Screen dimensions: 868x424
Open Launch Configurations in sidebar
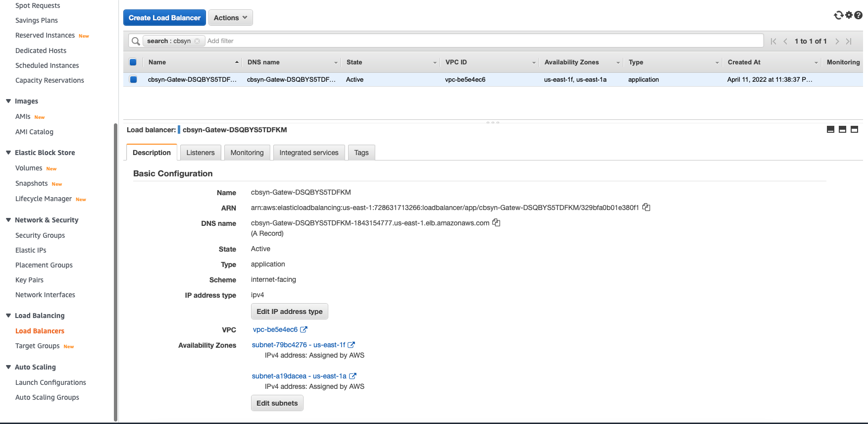[x=51, y=382]
